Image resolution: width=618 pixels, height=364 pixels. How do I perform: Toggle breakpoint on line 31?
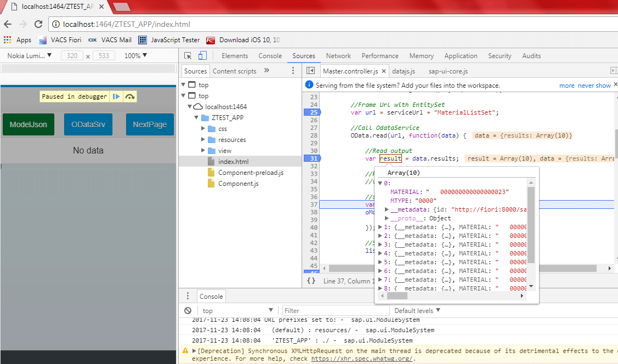coord(313,158)
